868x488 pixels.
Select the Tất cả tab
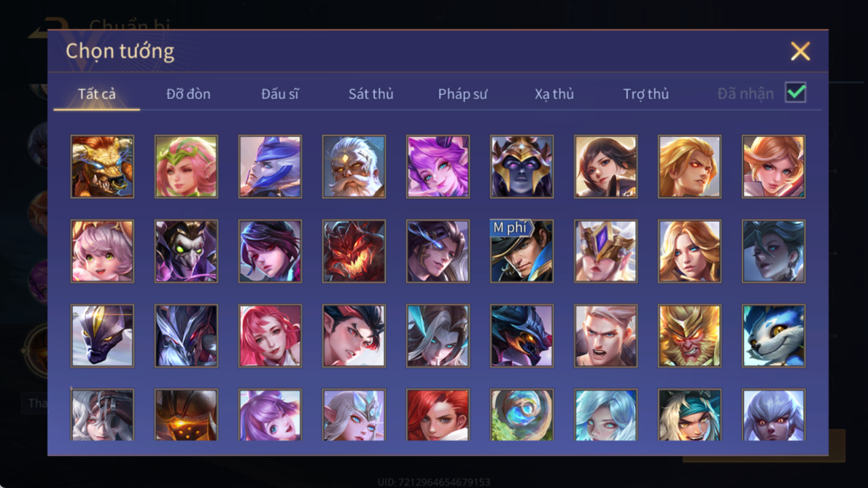[97, 94]
